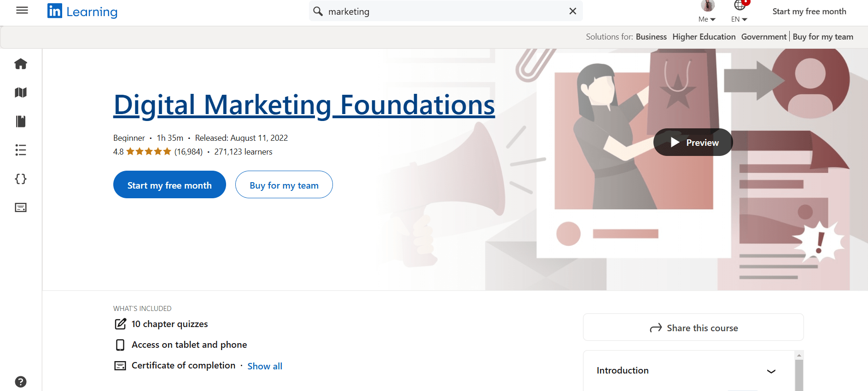The width and height of the screenshot is (868, 391).
Task: Open saved courses bookmark icon
Action: tap(21, 121)
